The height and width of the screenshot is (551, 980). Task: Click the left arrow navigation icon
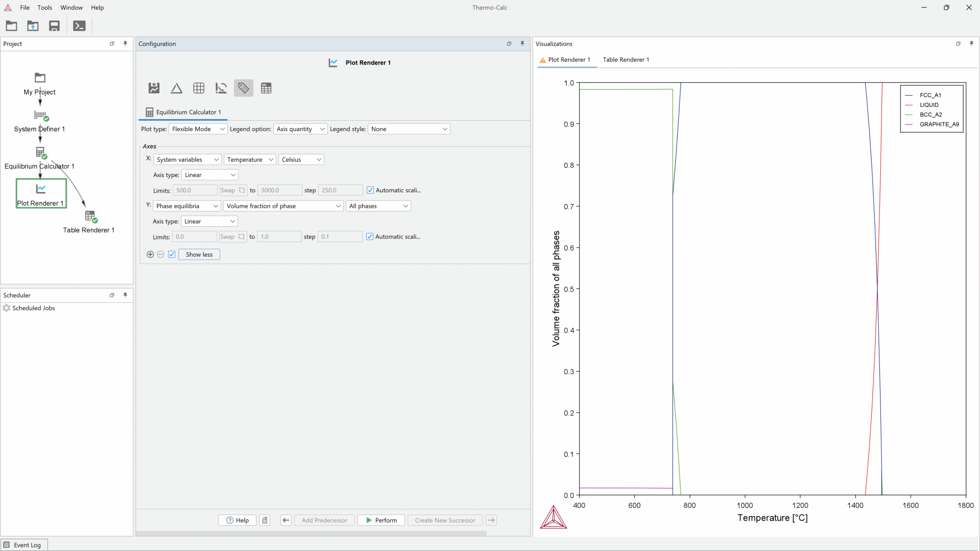(x=286, y=520)
